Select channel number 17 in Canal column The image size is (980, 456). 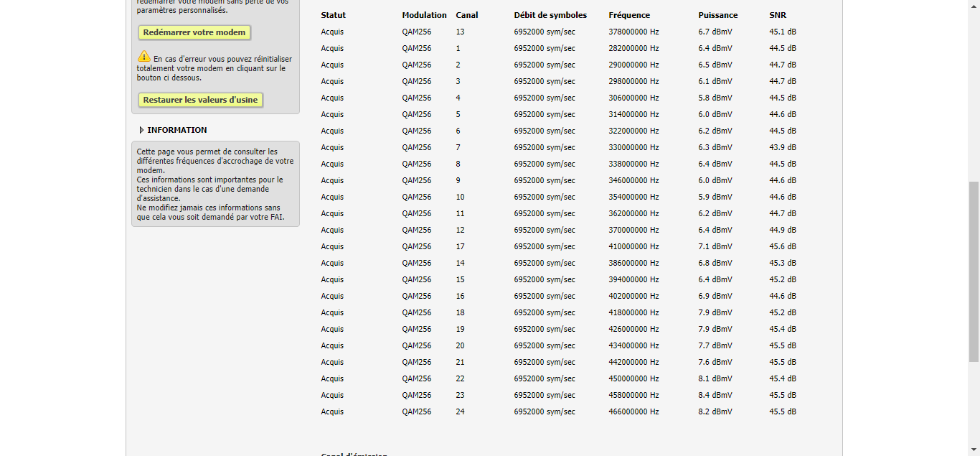pyautogui.click(x=460, y=246)
